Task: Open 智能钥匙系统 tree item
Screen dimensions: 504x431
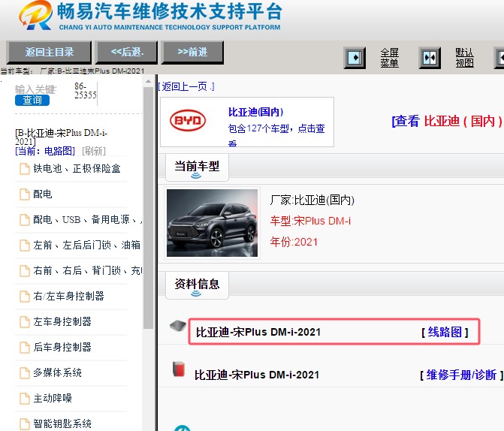Action: point(62,423)
